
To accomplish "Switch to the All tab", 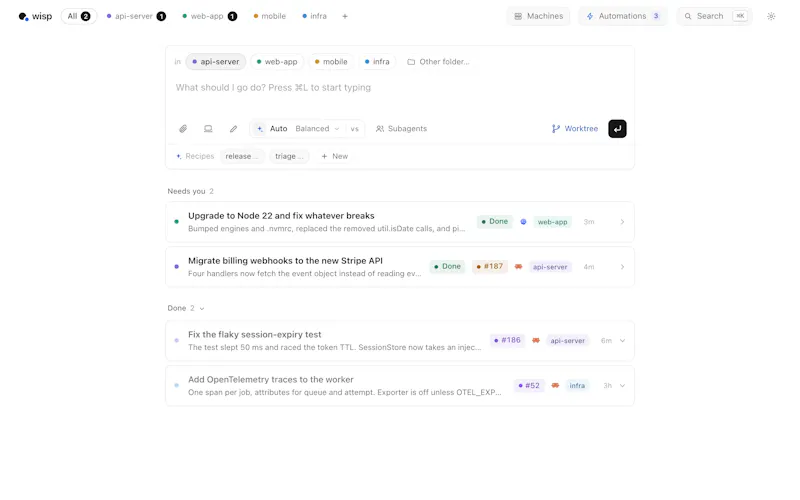I will (x=79, y=16).
